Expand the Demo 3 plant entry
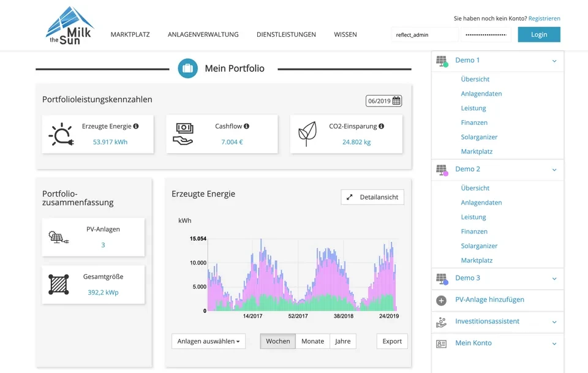The height and width of the screenshot is (373, 588). pos(554,278)
